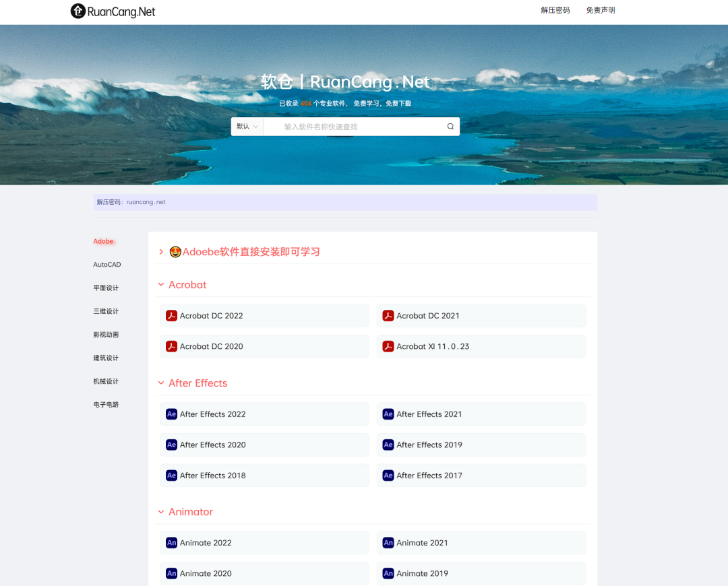Screen dimensions: 728x586
Task: Click the Animate 2022 An icon
Action: click(171, 542)
